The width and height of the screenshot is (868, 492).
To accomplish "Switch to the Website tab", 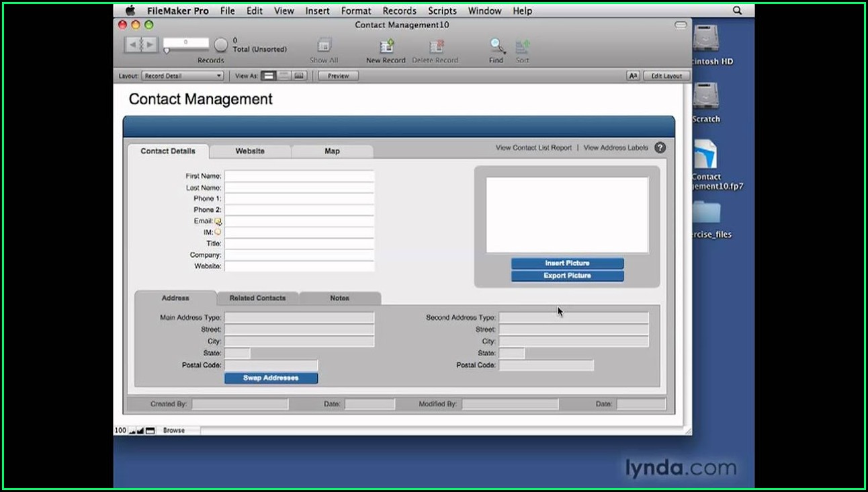I will tap(250, 151).
